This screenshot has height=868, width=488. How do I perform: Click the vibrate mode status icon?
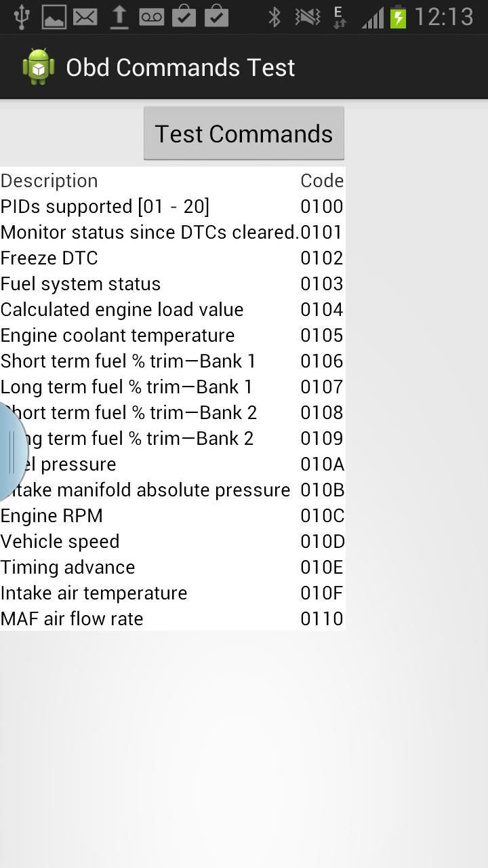click(305, 16)
